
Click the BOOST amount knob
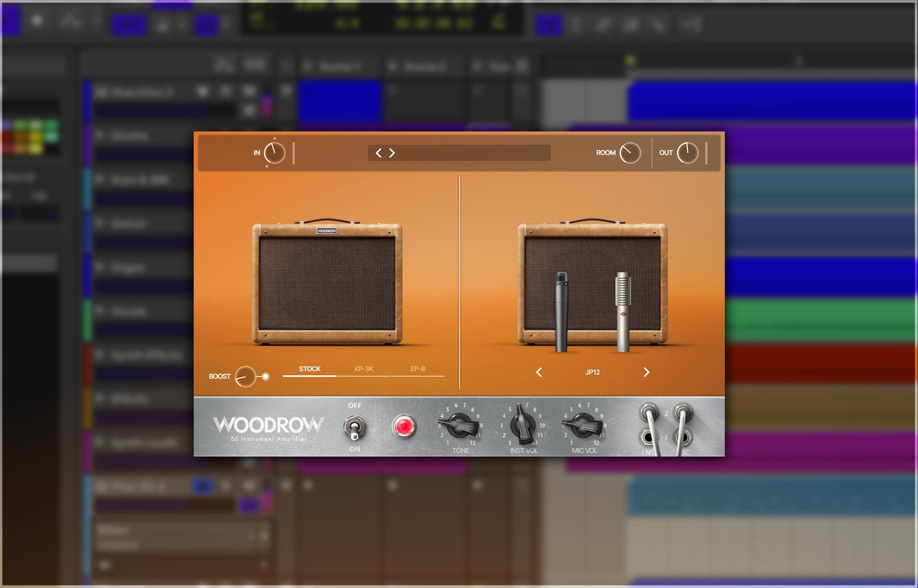click(245, 377)
